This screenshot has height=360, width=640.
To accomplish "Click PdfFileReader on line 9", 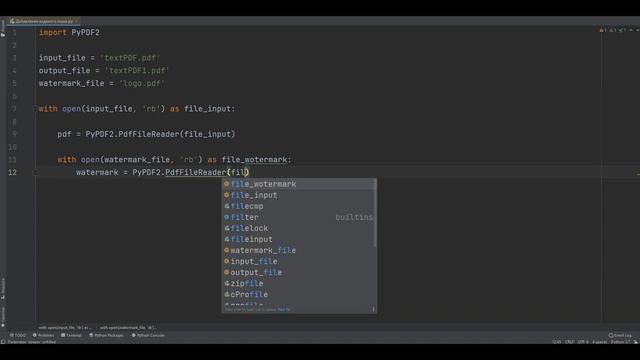I will 149,134.
